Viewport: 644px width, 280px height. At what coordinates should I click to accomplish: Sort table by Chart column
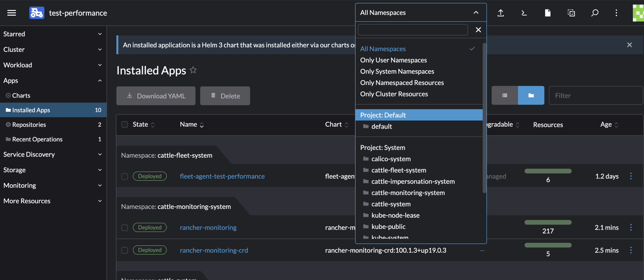point(337,124)
